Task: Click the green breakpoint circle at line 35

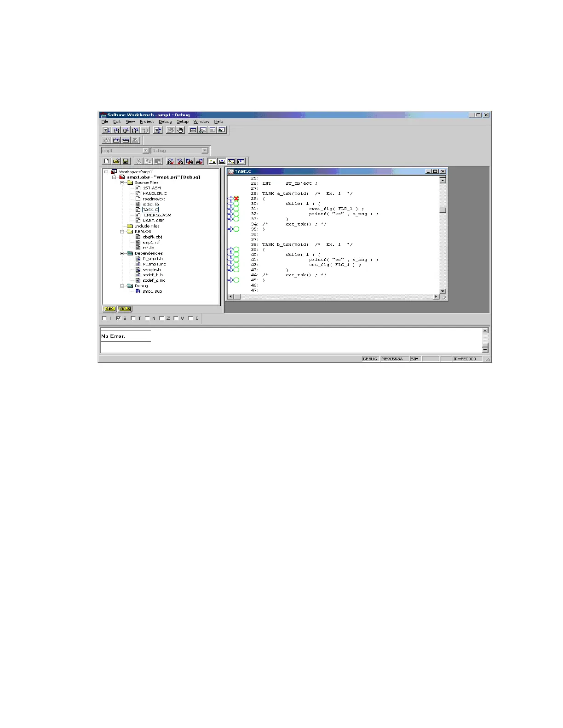Action: coord(236,229)
